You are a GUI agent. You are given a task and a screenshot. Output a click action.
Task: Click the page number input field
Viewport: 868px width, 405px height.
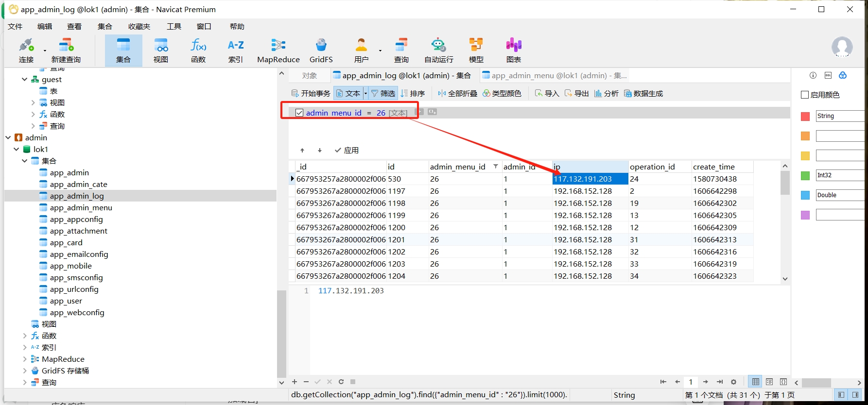click(691, 382)
